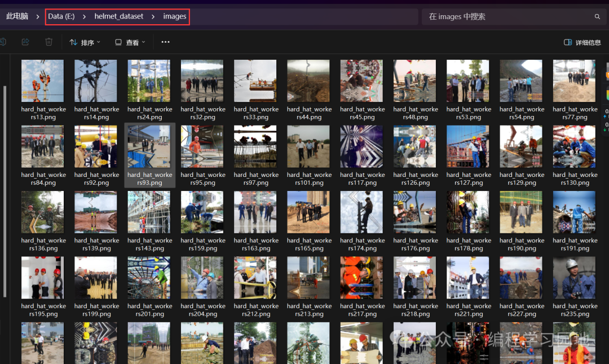Select thumbnail hard_hat_workers32.png
Viewport: 609px width, 364px height.
point(202,81)
